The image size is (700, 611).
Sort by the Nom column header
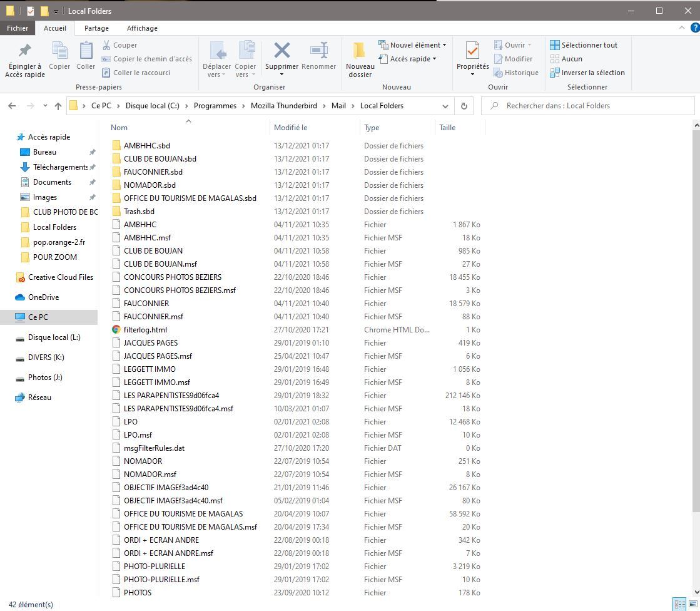tap(188, 128)
